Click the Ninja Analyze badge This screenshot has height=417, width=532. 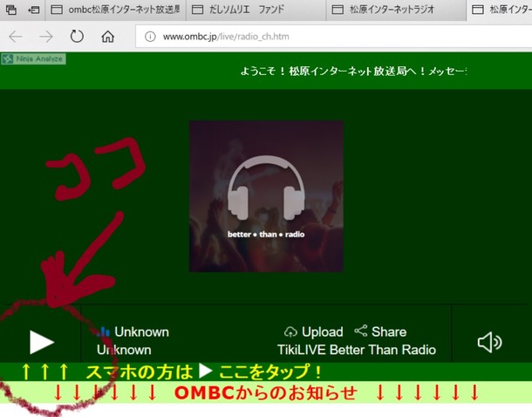32,59
